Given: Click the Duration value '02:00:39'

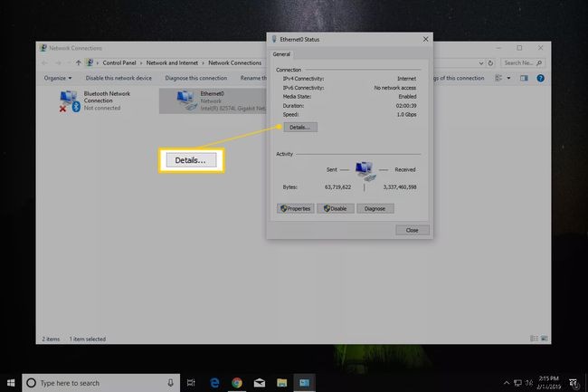Looking at the screenshot, I should [406, 106].
